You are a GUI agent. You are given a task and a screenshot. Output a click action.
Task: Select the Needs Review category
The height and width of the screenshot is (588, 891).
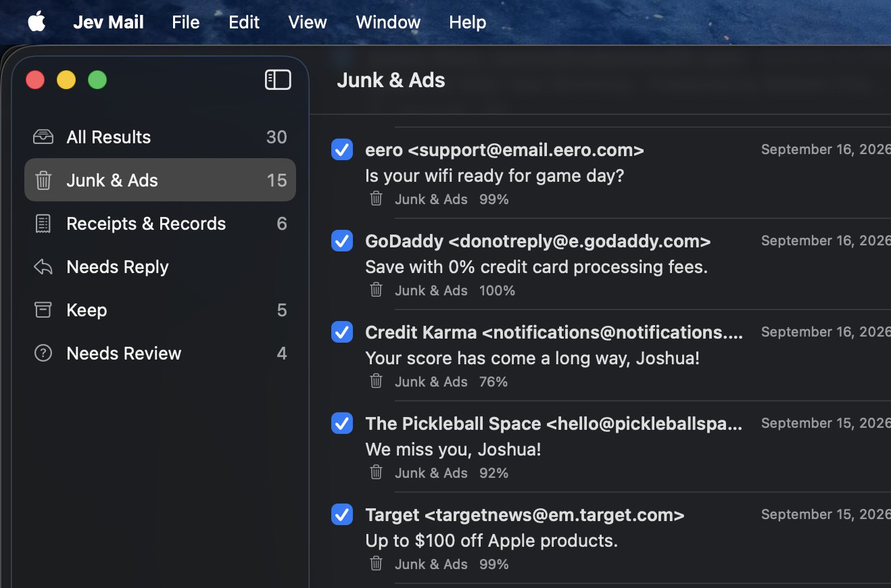(x=160, y=353)
